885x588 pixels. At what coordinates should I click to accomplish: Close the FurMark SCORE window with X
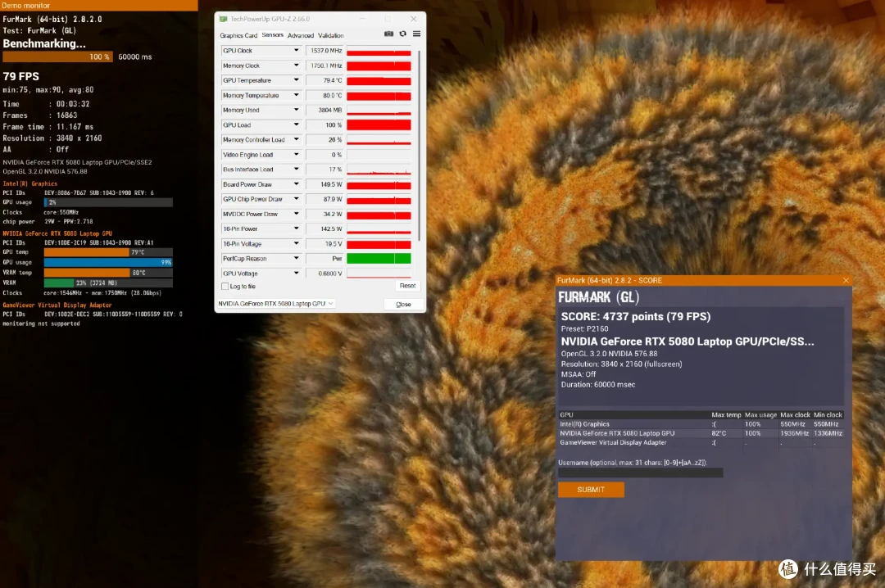(846, 280)
